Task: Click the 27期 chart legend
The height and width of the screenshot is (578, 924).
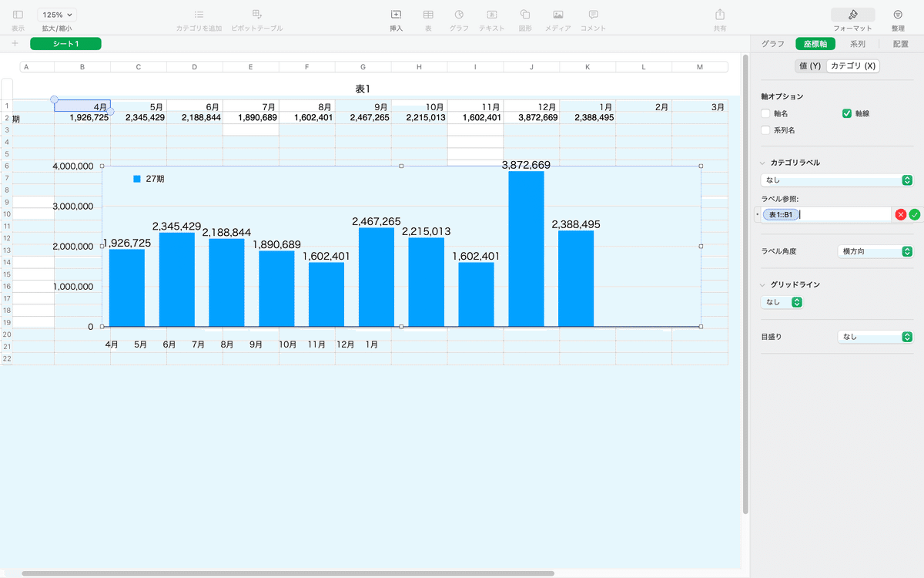Action: (x=149, y=179)
